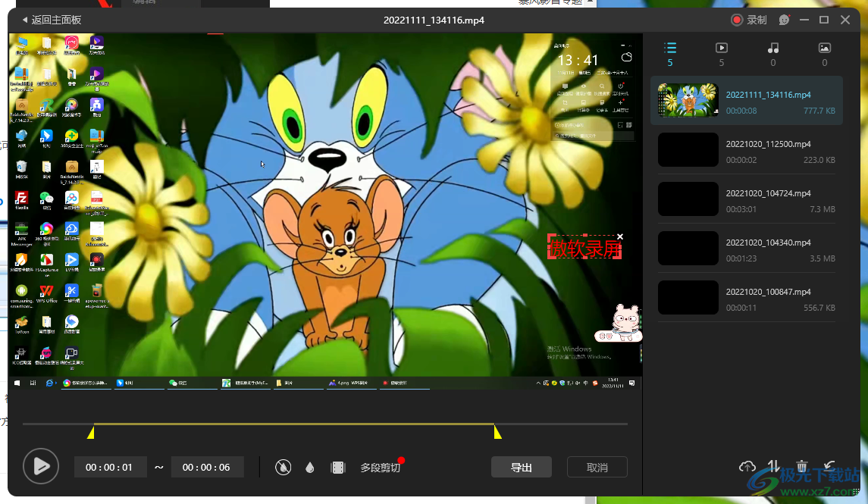Click the thumbnail of 20221020_104724.mp4

click(688, 199)
